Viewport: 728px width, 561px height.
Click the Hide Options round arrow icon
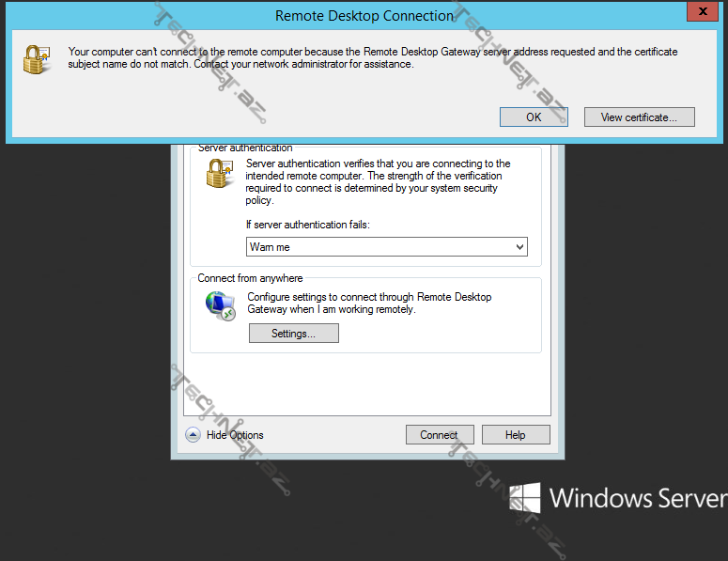(193, 435)
